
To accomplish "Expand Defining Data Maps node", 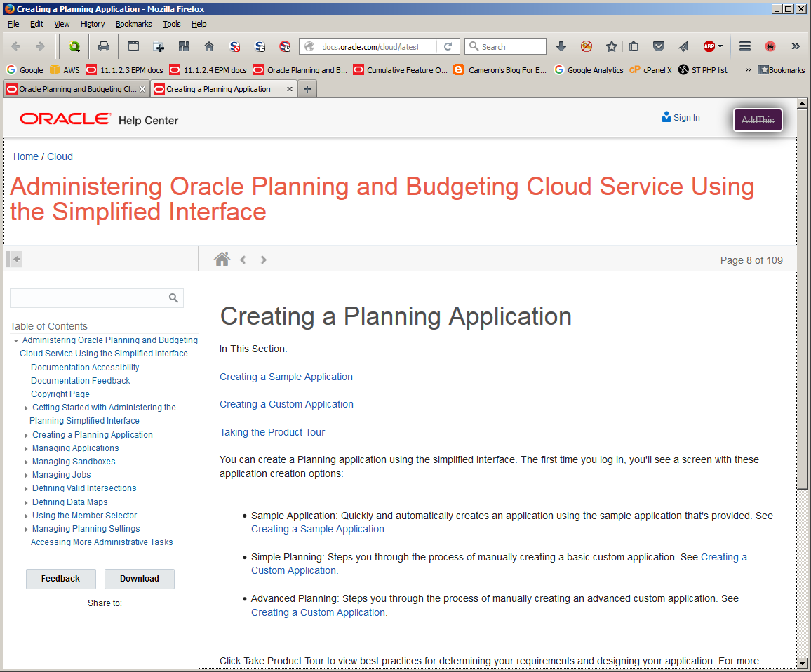I will coord(27,502).
